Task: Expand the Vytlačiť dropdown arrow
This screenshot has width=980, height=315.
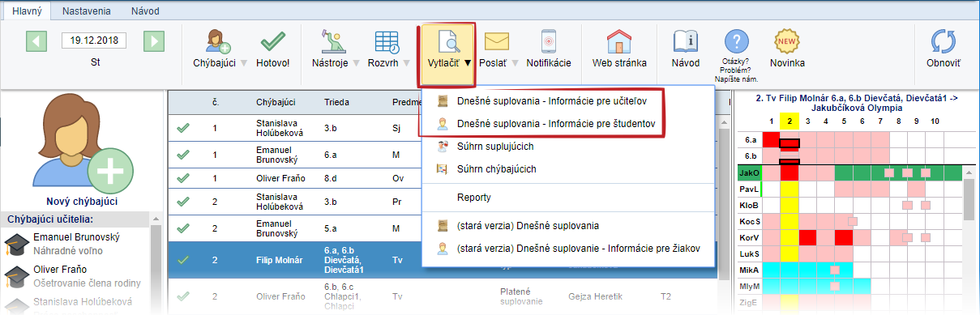Action: pos(468,62)
